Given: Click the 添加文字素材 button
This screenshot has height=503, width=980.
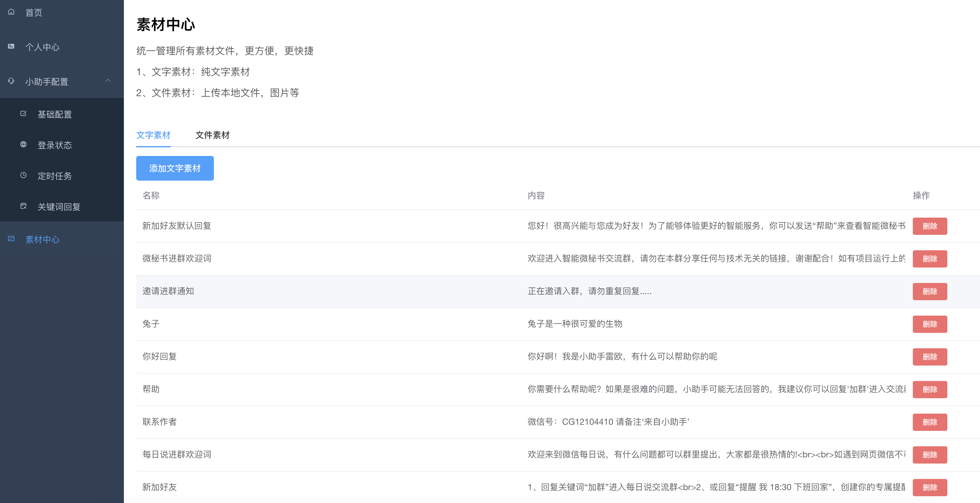Looking at the screenshot, I should [x=175, y=168].
